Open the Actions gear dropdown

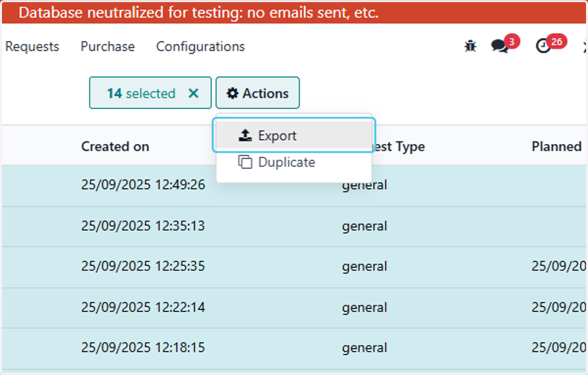click(x=258, y=93)
